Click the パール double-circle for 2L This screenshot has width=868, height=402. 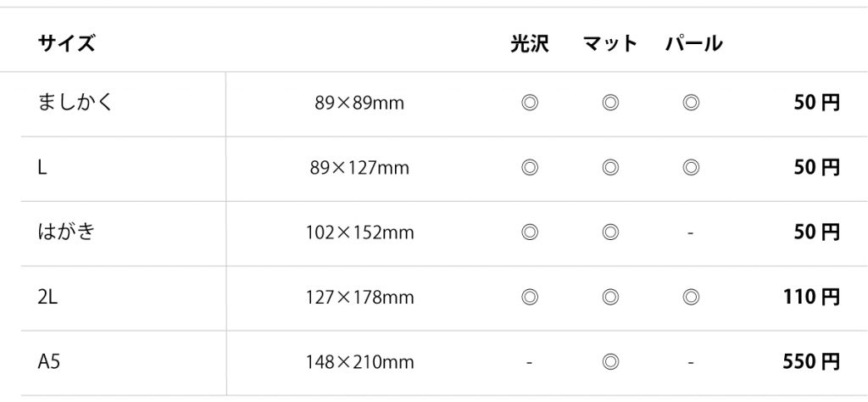coord(690,298)
